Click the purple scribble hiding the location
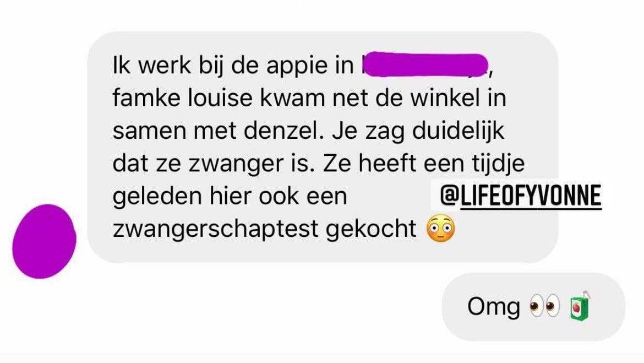 (425, 65)
